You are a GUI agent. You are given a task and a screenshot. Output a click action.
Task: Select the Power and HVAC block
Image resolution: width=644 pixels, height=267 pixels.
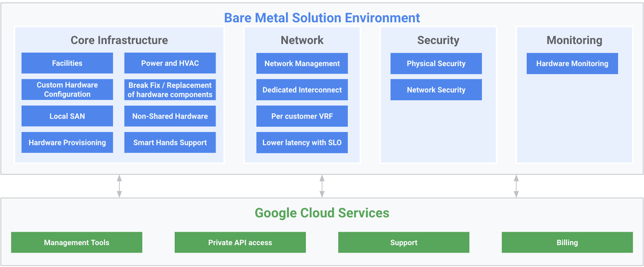170,63
